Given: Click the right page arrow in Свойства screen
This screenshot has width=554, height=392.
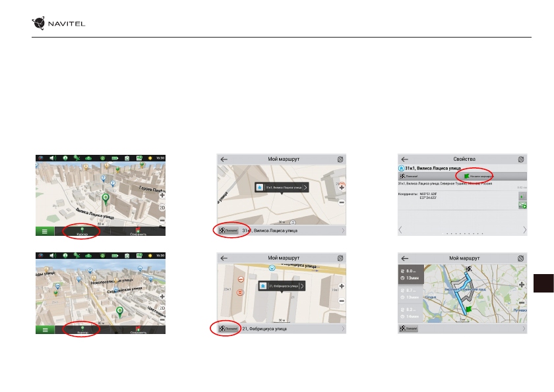Looking at the screenshot, I should [524, 230].
